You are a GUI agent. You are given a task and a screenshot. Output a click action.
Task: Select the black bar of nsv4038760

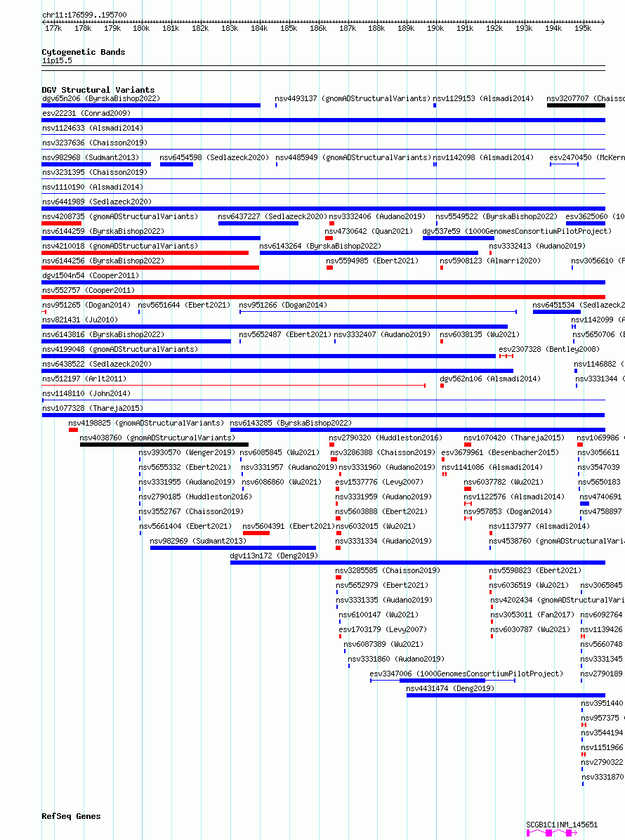click(x=164, y=445)
